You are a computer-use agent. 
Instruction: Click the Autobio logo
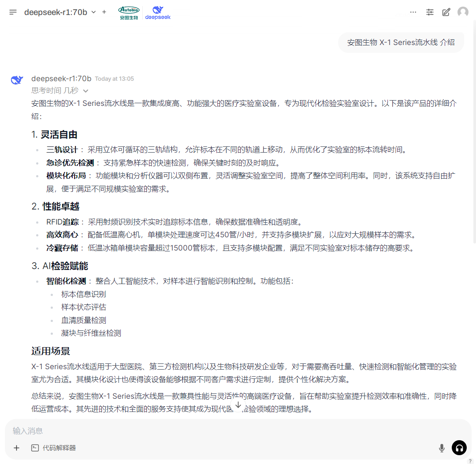pos(129,13)
